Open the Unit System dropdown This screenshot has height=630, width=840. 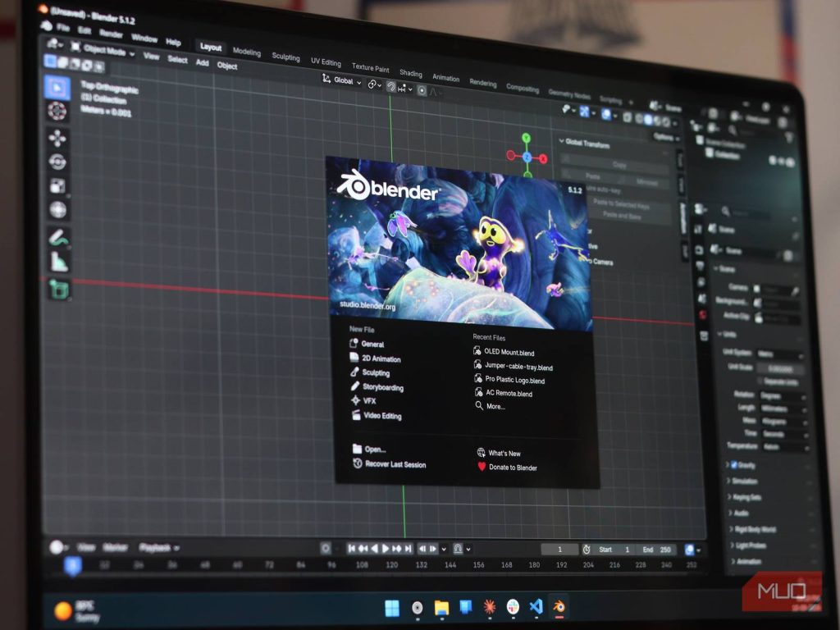[x=780, y=354]
